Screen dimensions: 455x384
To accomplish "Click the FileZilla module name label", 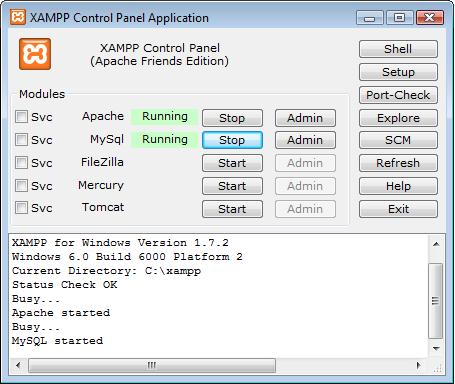I will (x=102, y=162).
